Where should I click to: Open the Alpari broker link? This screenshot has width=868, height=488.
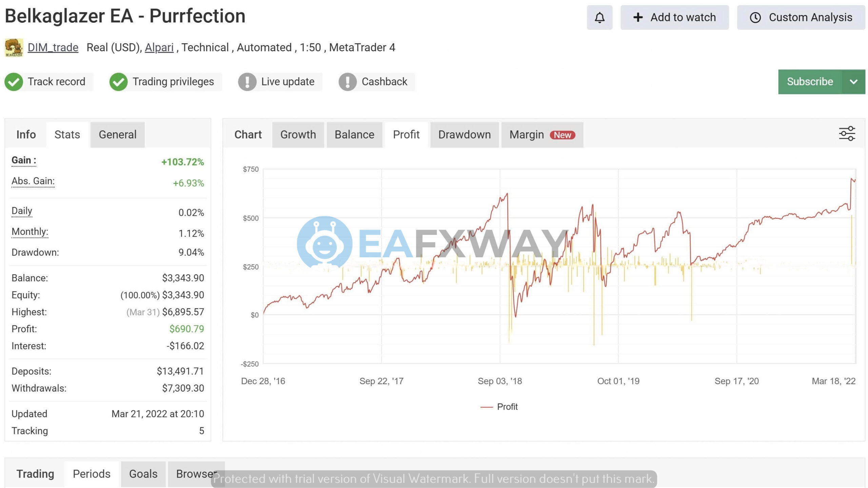pos(159,47)
